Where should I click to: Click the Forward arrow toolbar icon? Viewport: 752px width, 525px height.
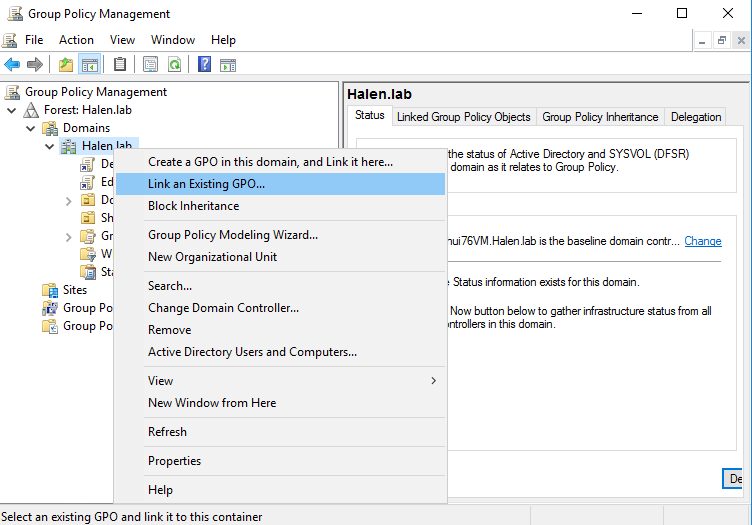pos(35,64)
